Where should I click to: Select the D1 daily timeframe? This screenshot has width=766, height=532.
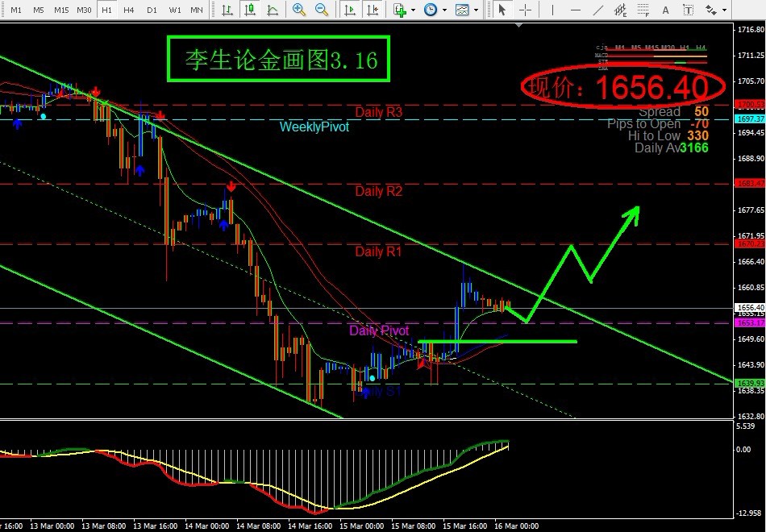point(152,10)
